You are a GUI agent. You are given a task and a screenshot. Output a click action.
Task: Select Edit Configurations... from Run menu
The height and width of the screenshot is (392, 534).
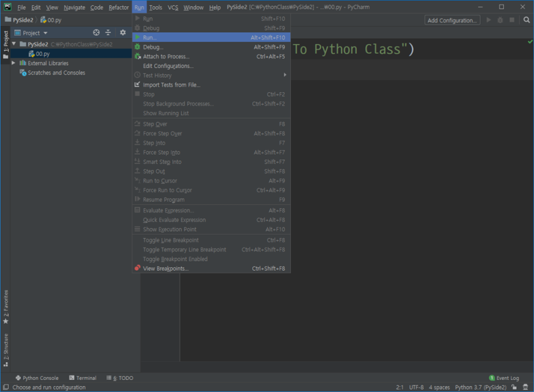168,66
